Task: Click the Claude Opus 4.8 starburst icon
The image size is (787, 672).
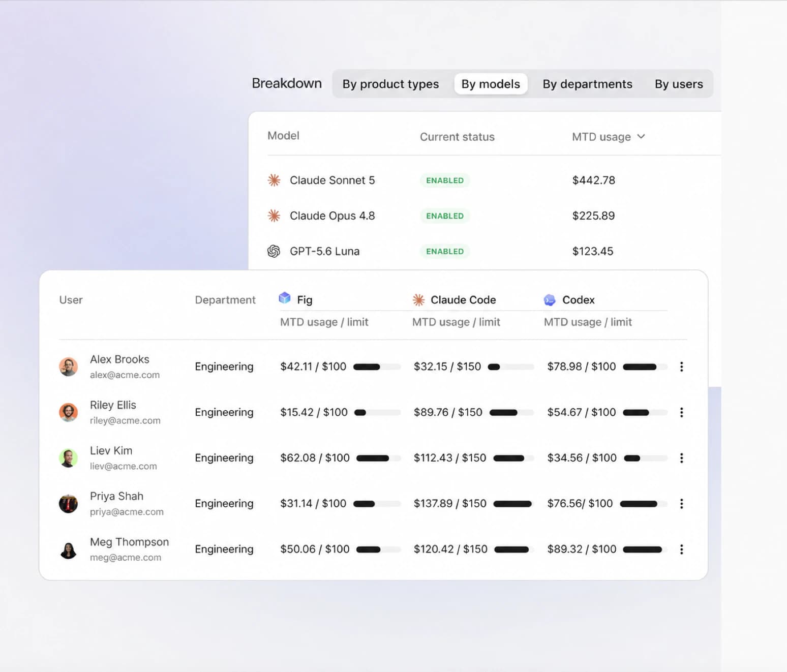Action: coord(274,216)
